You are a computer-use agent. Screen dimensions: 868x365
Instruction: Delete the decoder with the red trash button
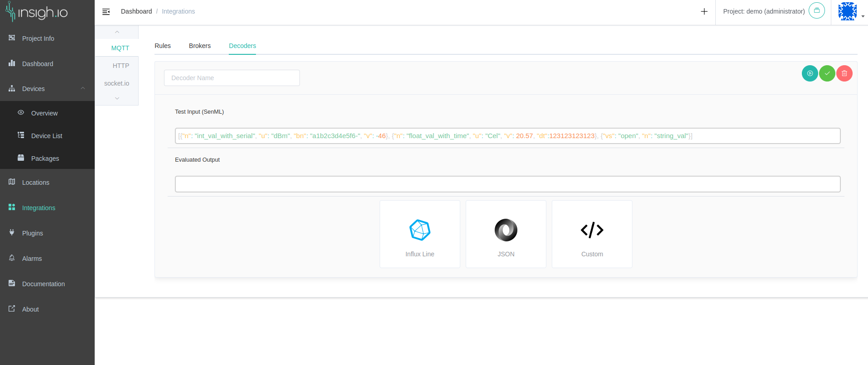click(844, 73)
